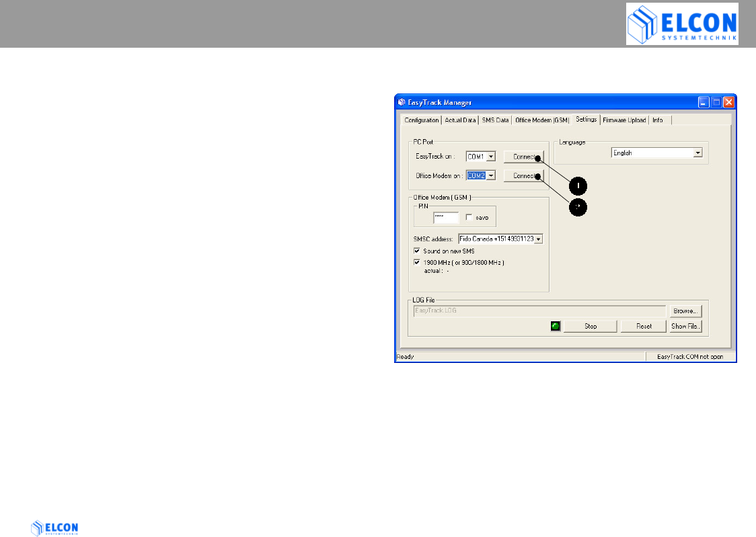
Task: Click the 'Ready' status bar text
Action: pos(405,357)
